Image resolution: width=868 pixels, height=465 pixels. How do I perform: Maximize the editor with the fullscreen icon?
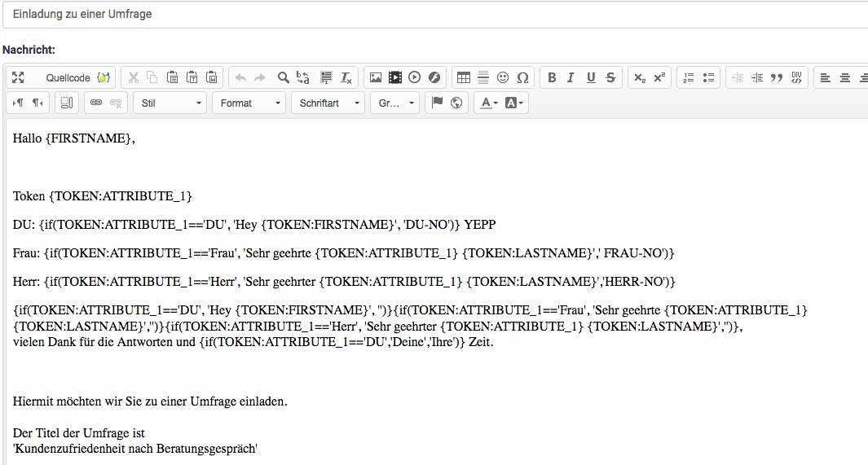click(x=18, y=77)
